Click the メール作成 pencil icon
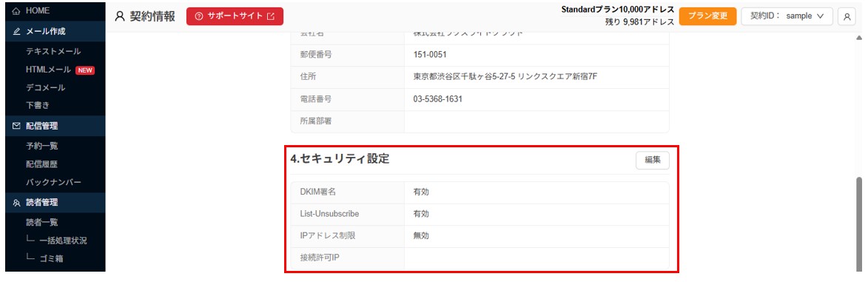868x282 pixels. click(x=16, y=32)
